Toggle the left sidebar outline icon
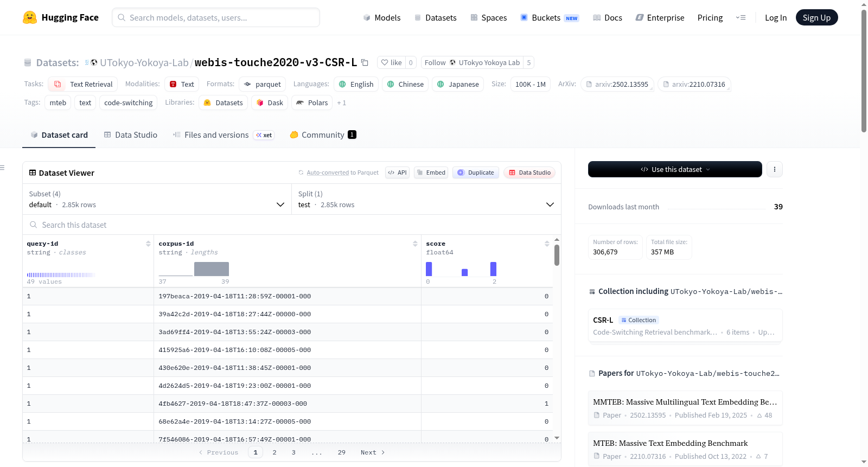Image resolution: width=868 pixels, height=467 pixels. 3,168
